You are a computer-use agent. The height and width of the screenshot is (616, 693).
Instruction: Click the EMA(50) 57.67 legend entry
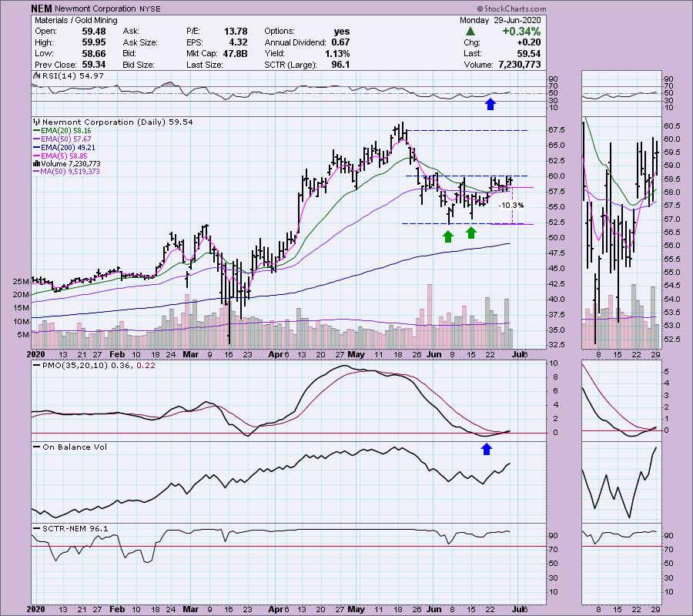tap(66, 139)
